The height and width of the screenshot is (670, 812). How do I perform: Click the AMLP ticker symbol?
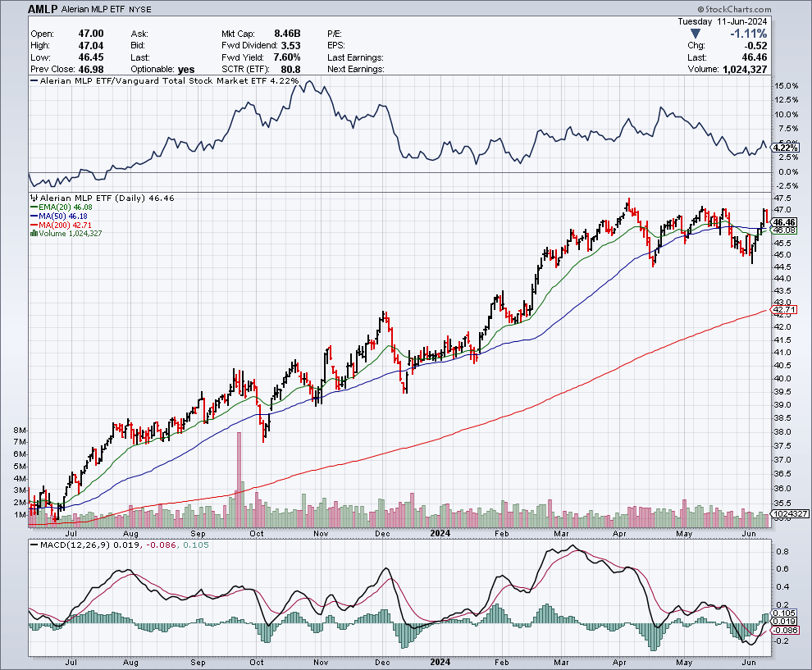pos(43,9)
